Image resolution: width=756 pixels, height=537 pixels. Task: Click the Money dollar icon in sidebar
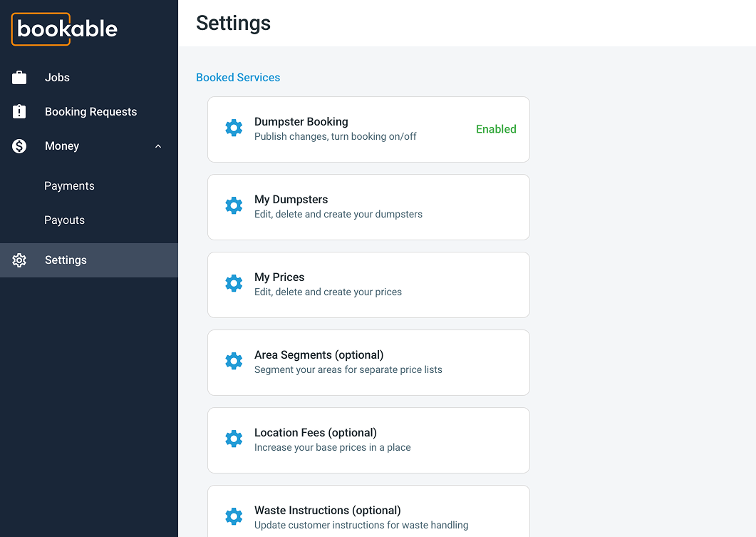(x=19, y=145)
